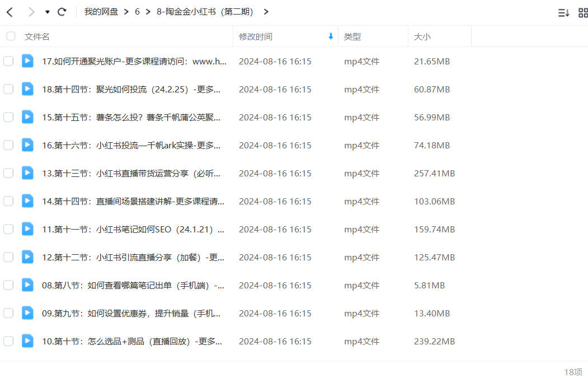Click video icon of 10.第十节 file
The height and width of the screenshot is (378, 588).
tap(27, 341)
